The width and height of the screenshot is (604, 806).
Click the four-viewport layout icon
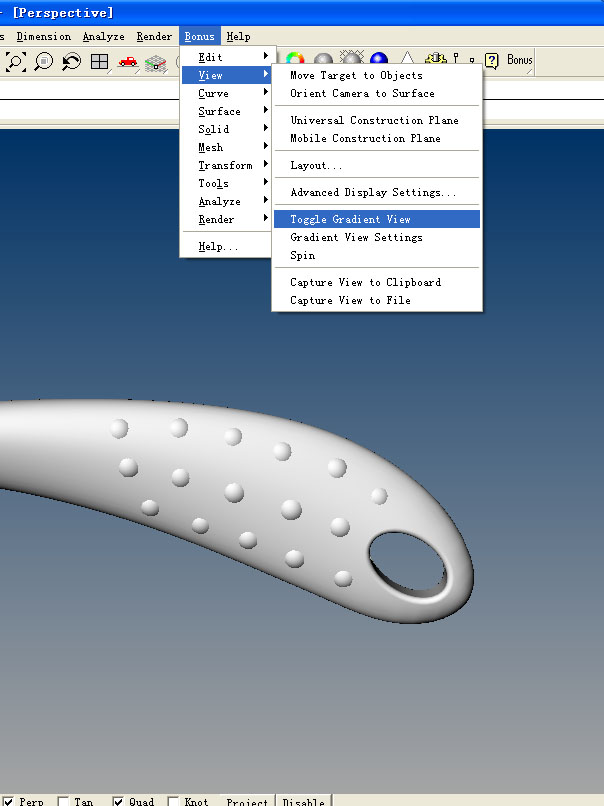point(99,62)
